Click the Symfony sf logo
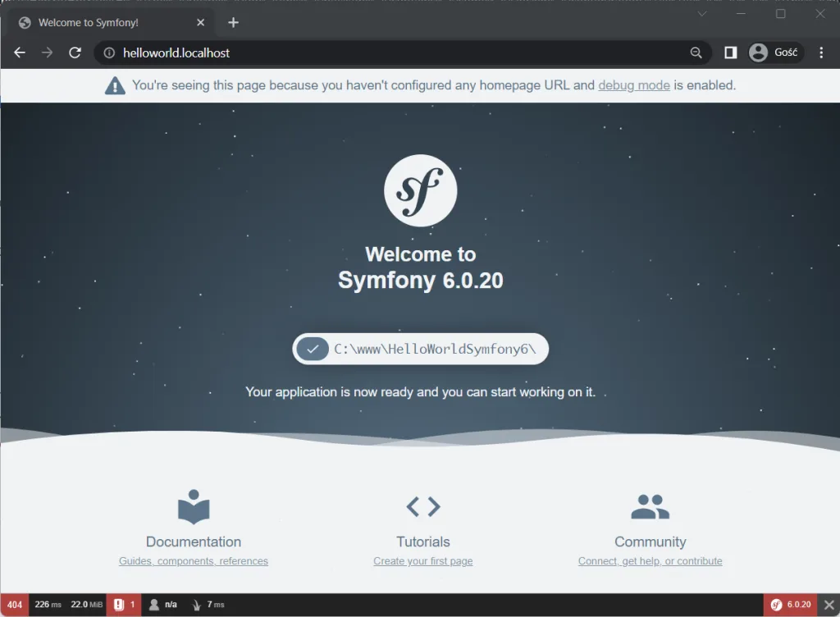The width and height of the screenshot is (840, 617). pos(421,190)
